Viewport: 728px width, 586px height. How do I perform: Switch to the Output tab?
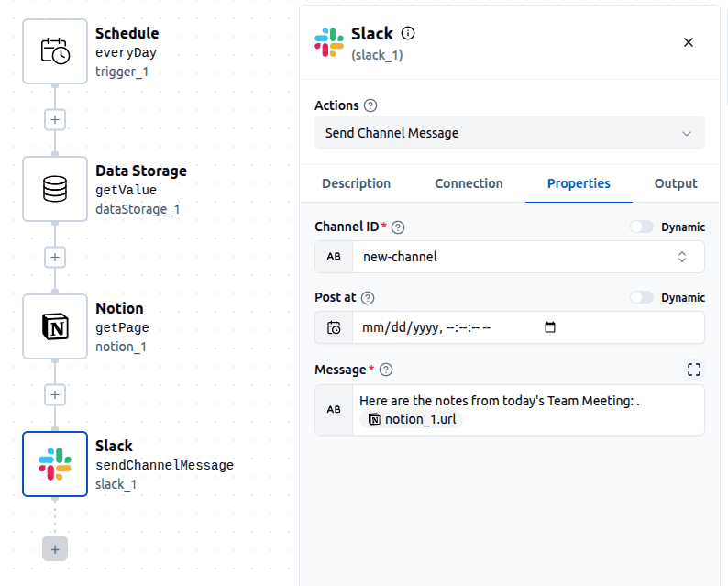pyautogui.click(x=676, y=183)
